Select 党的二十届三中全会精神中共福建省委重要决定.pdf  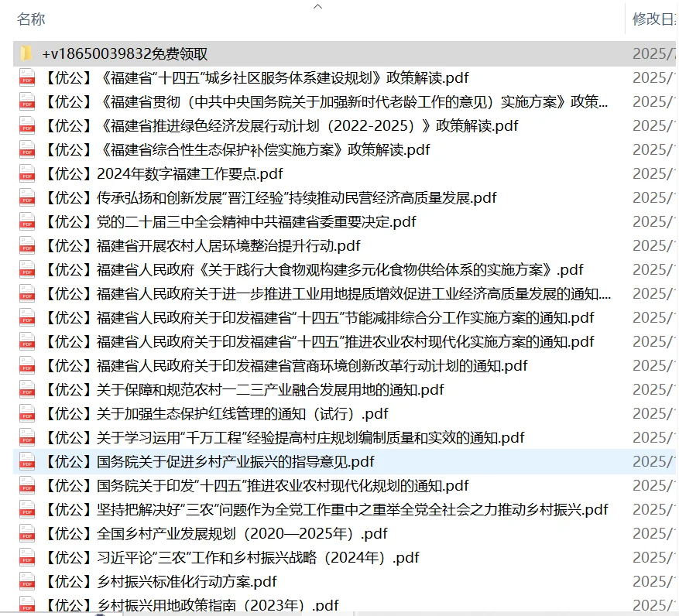231,222
